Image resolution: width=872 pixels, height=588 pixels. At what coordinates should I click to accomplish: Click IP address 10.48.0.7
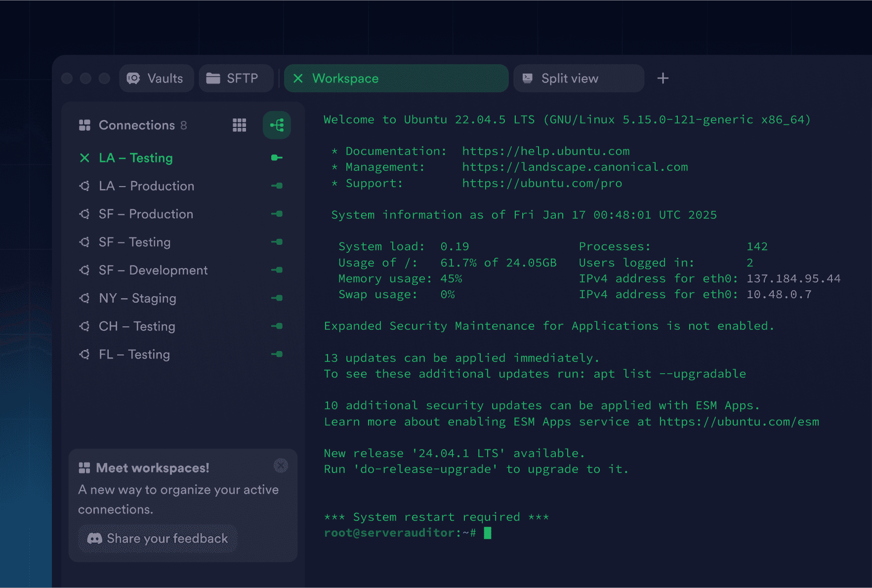pos(779,295)
